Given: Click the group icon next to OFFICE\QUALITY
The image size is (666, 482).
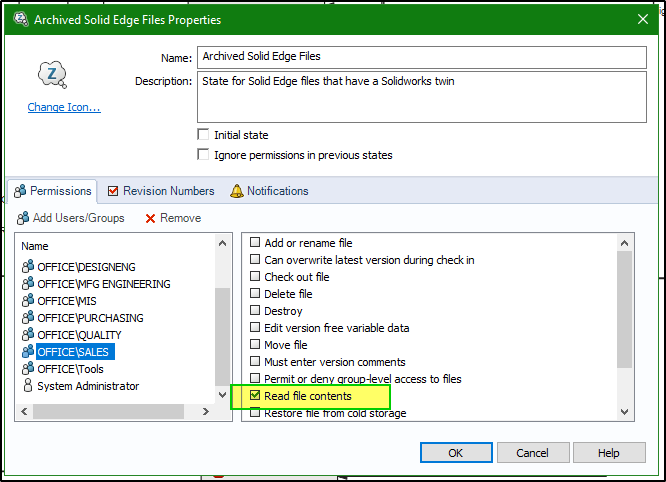Looking at the screenshot, I should coord(28,335).
